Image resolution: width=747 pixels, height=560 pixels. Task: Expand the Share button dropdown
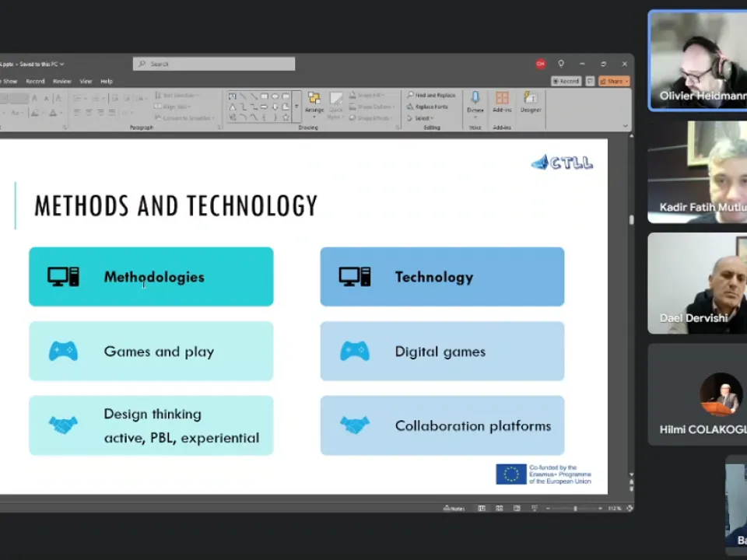[626, 81]
